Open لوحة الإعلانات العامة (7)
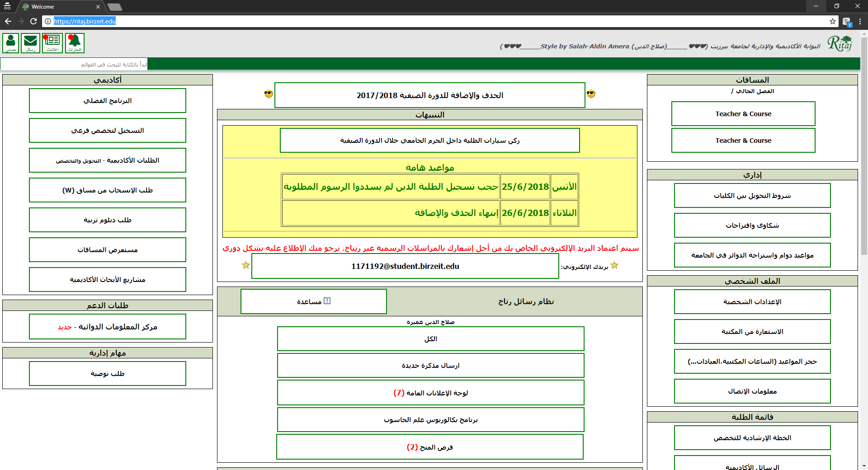Image resolution: width=868 pixels, height=470 pixels. pos(431,393)
